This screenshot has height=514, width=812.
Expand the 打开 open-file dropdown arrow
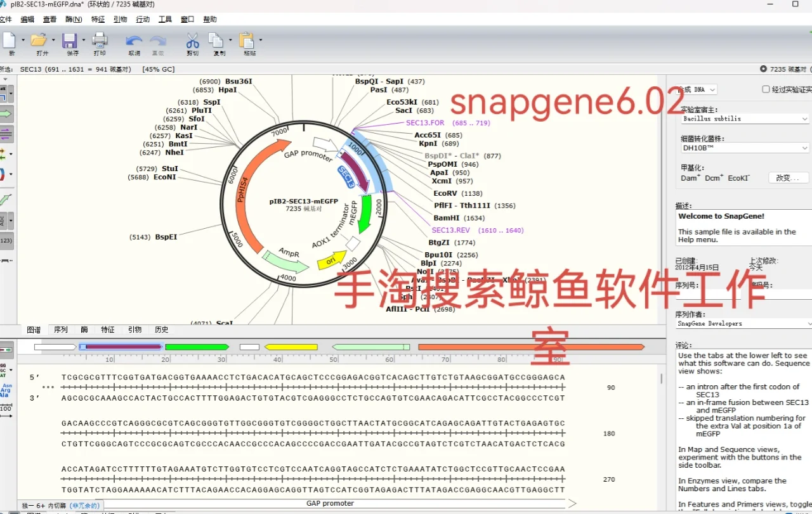point(53,40)
